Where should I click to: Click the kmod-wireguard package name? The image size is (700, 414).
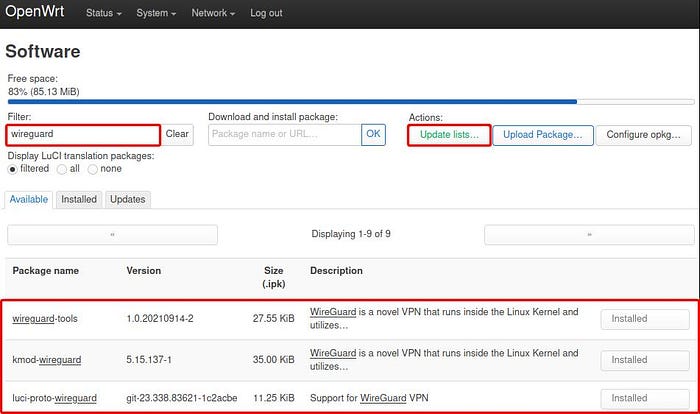[x=47, y=360]
